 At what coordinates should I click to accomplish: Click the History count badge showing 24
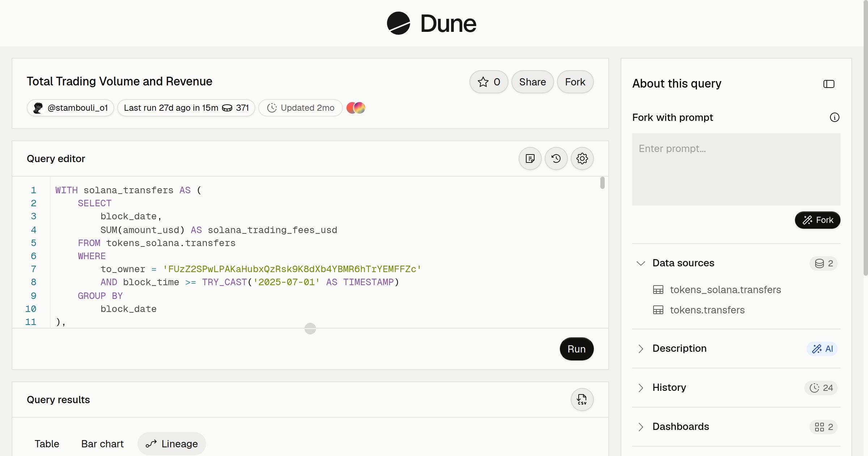(x=821, y=388)
